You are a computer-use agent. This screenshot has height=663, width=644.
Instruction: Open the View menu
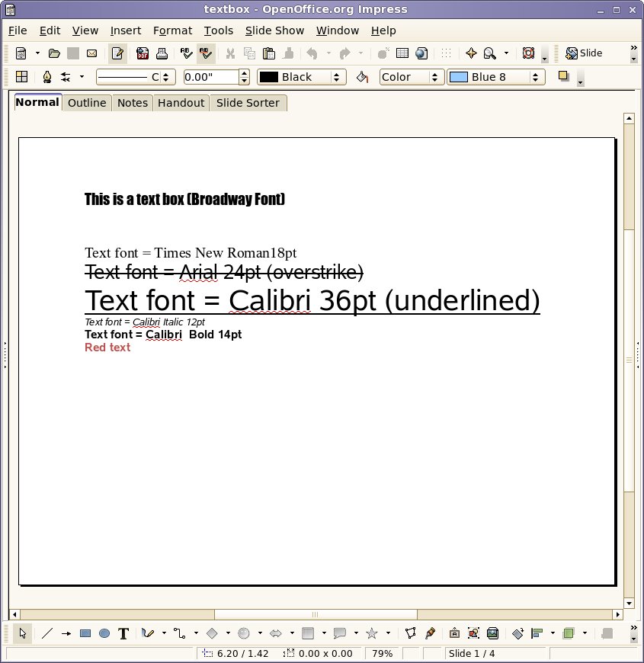tap(85, 30)
